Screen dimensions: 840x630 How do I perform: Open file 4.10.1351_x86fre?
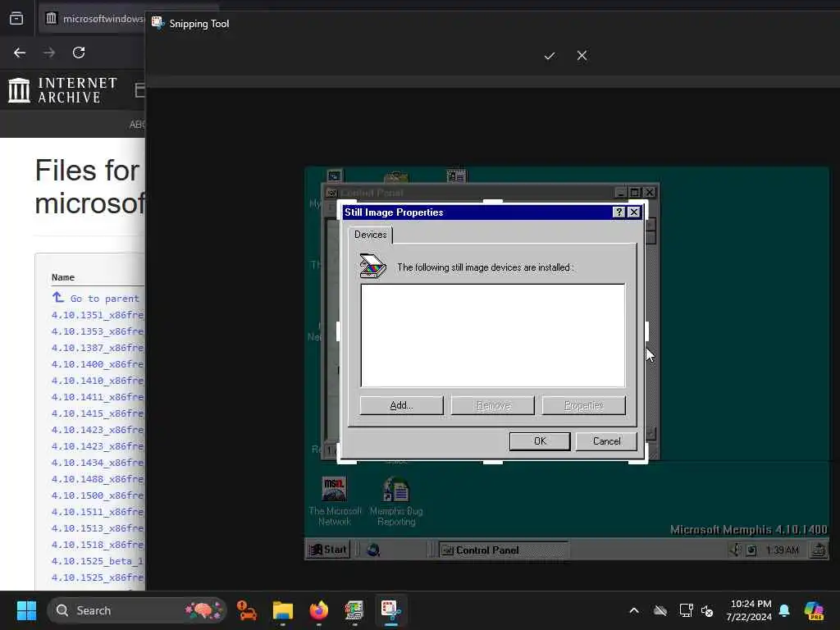click(98, 315)
